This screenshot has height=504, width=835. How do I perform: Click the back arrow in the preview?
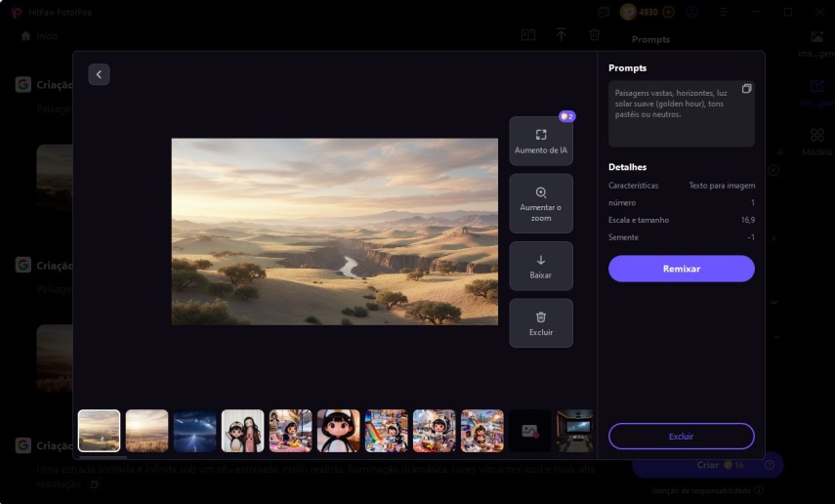[x=99, y=74]
